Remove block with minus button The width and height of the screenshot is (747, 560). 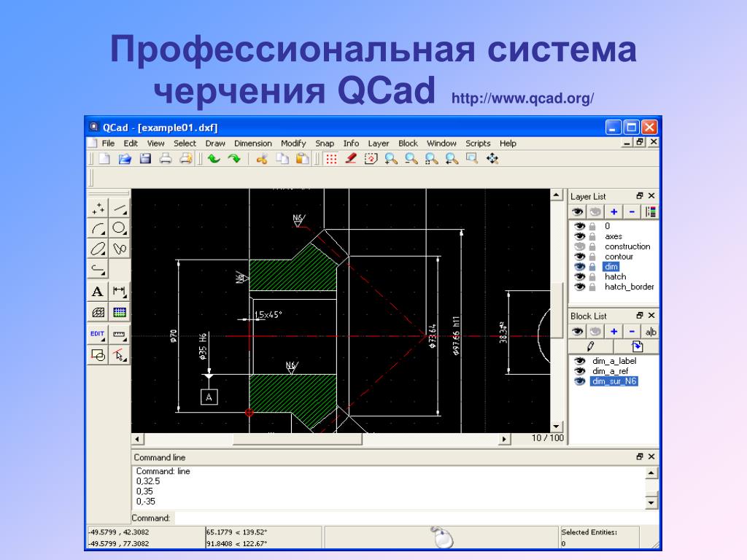click(x=632, y=332)
